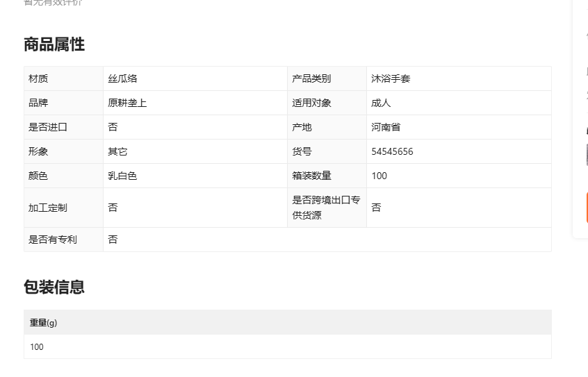Click the 加工定制 attribute label
This screenshot has height=377, width=588.
click(48, 208)
